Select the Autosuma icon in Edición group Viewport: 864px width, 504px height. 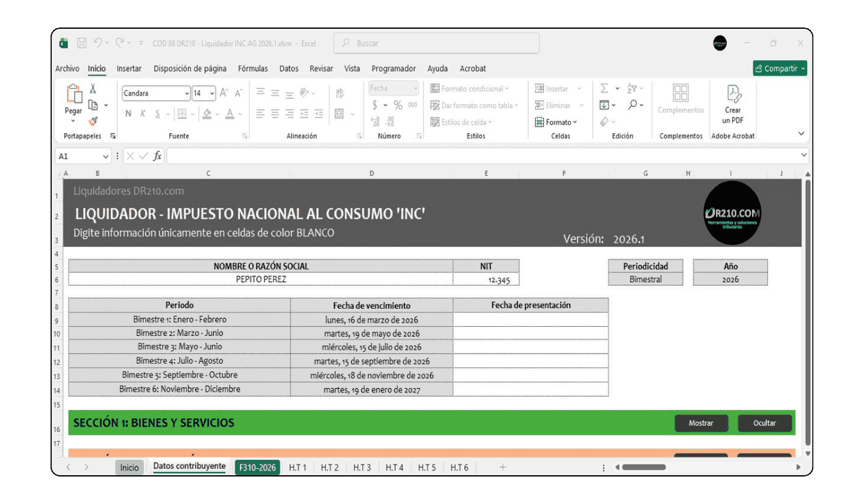tap(604, 88)
